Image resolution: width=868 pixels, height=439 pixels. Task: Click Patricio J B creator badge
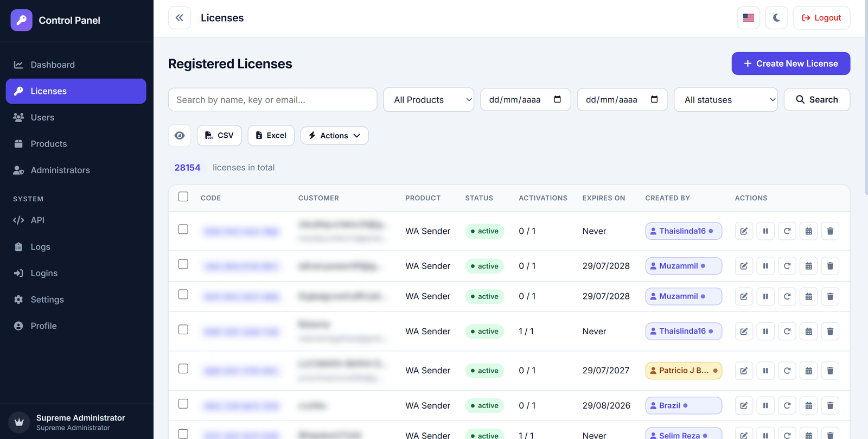pyautogui.click(x=684, y=371)
